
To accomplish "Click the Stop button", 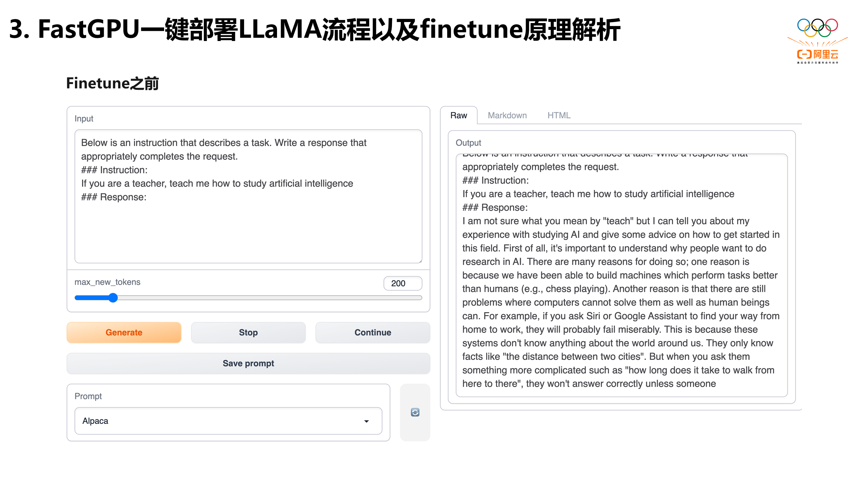I will pos(248,332).
